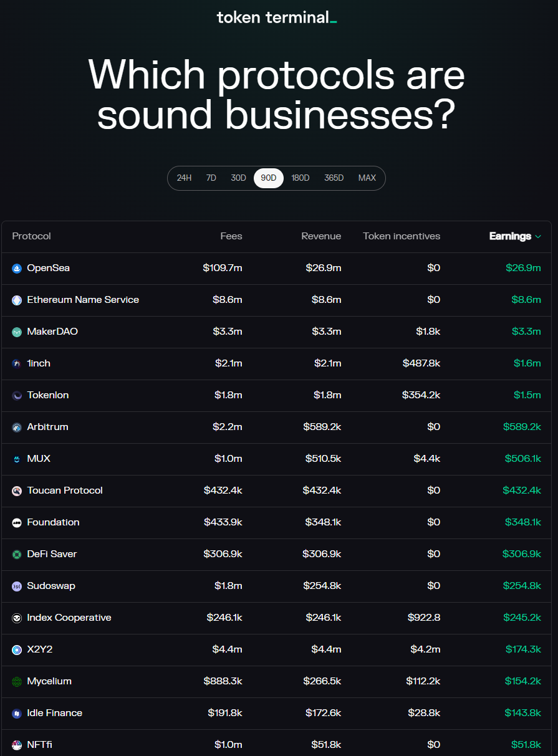Click Sudoswap revenue value $254.8k

click(322, 586)
